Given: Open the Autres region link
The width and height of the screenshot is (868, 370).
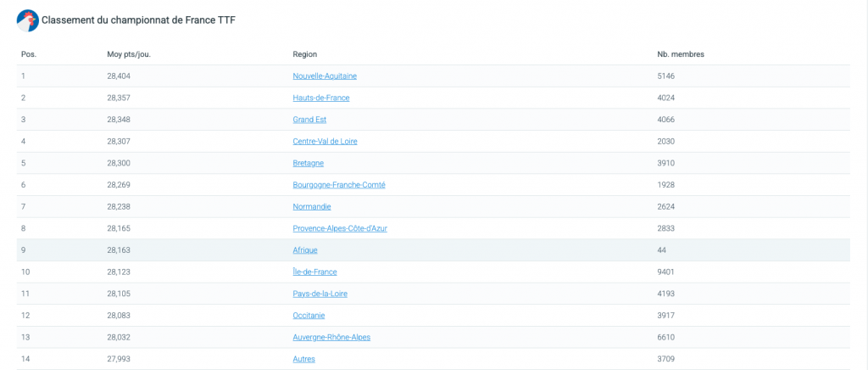Looking at the screenshot, I should pos(303,359).
